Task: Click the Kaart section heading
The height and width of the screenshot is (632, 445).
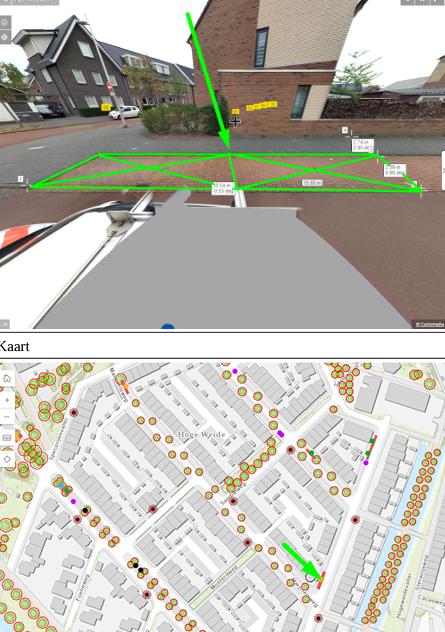Action: coord(15,346)
